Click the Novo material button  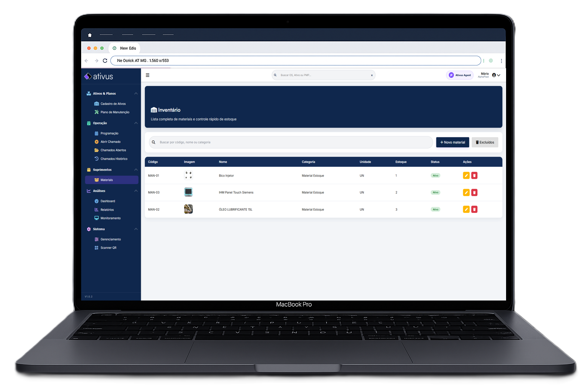pos(452,142)
